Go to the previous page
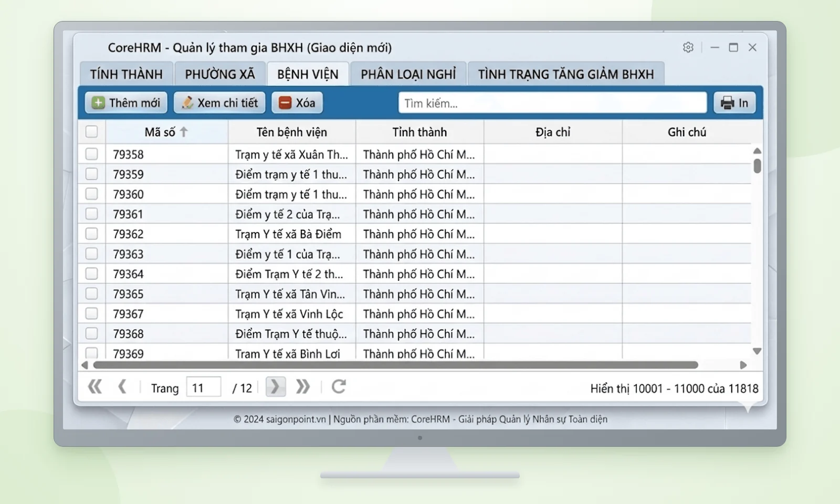Viewport: 840px width, 504px height. (x=122, y=387)
